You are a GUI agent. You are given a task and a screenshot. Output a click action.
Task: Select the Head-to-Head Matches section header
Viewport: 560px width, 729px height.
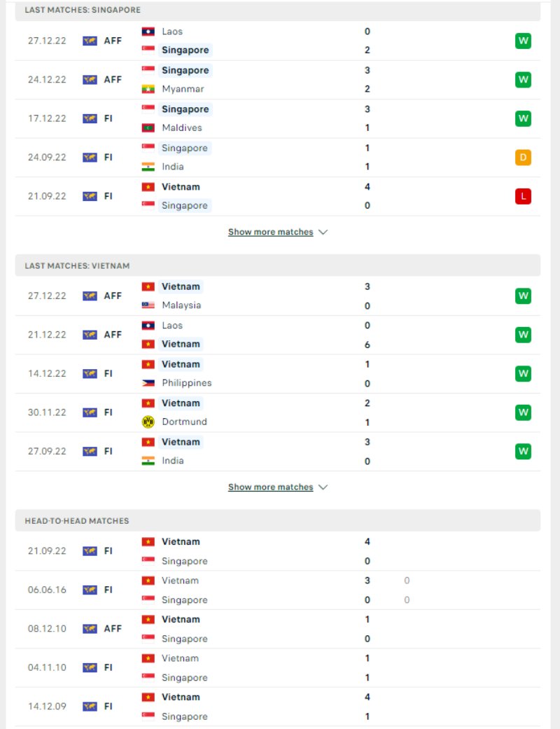[278, 521]
